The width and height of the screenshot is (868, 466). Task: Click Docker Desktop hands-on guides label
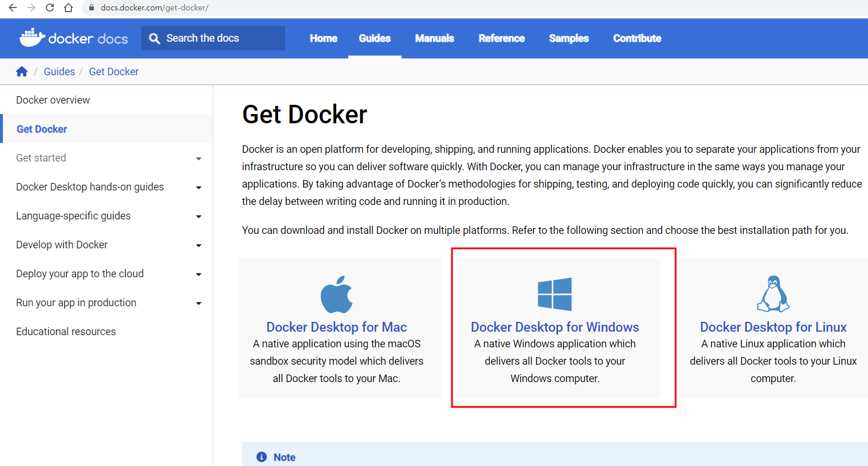click(x=90, y=187)
